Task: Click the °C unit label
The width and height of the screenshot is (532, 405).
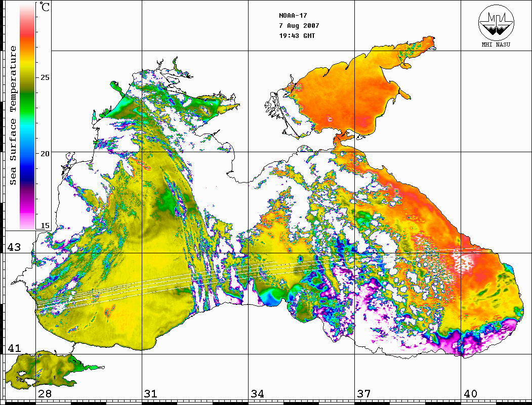Action: [x=45, y=7]
